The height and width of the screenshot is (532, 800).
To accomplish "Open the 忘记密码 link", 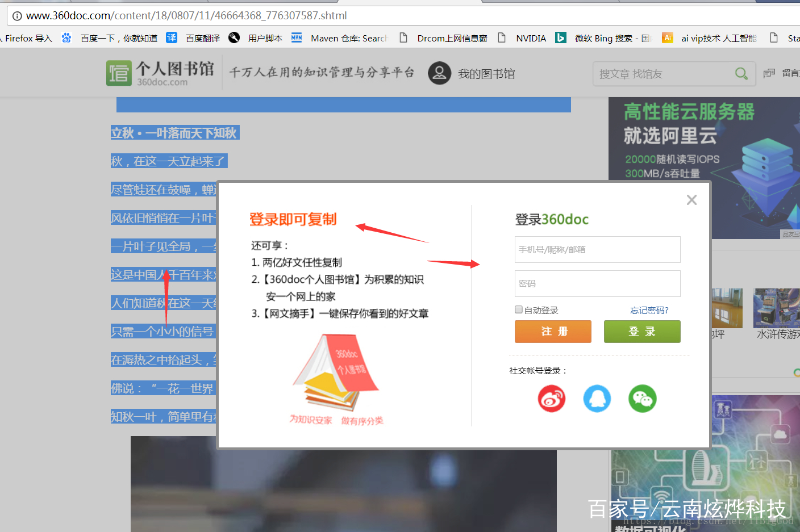I will [x=649, y=309].
